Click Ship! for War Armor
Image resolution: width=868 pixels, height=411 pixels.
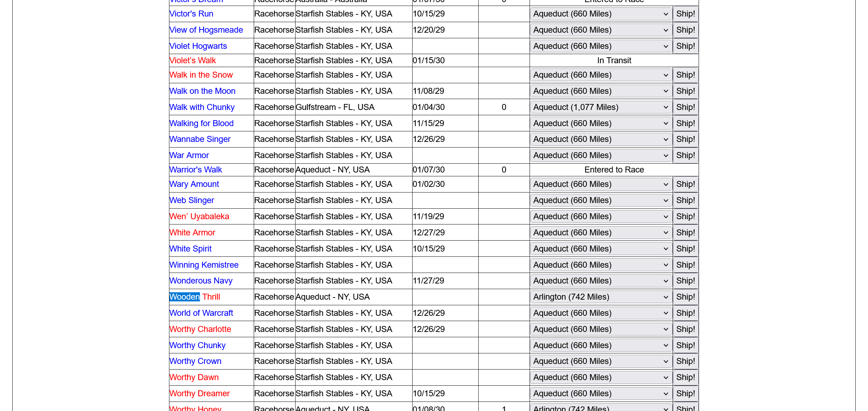coord(685,155)
